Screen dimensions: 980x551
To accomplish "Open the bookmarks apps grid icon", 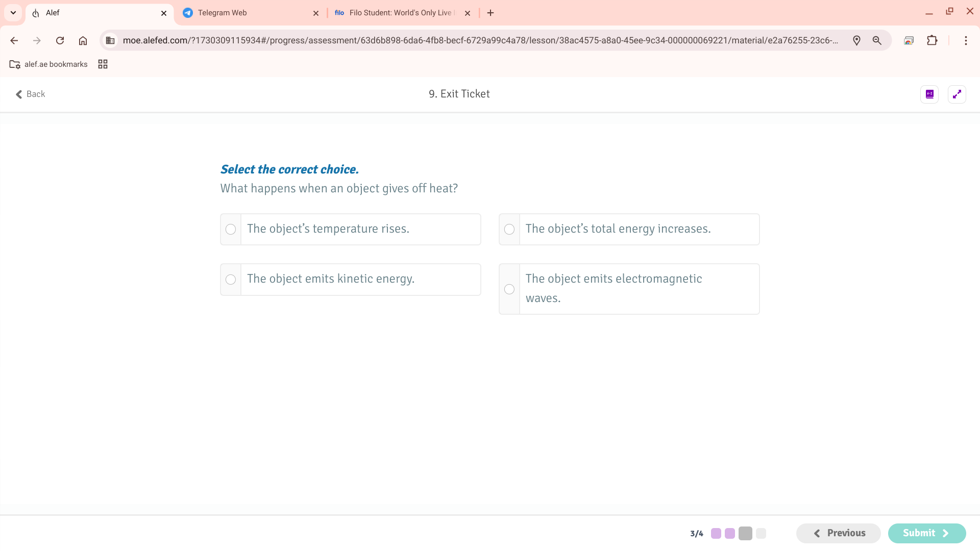I will 103,64.
